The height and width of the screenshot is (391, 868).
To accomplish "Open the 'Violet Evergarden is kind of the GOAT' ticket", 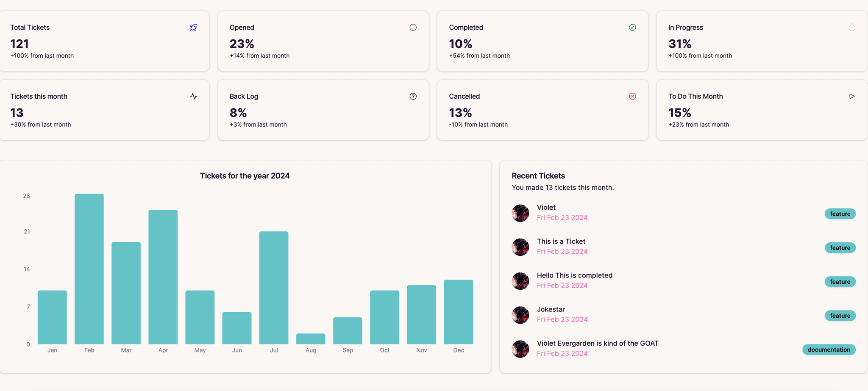I will point(598,343).
